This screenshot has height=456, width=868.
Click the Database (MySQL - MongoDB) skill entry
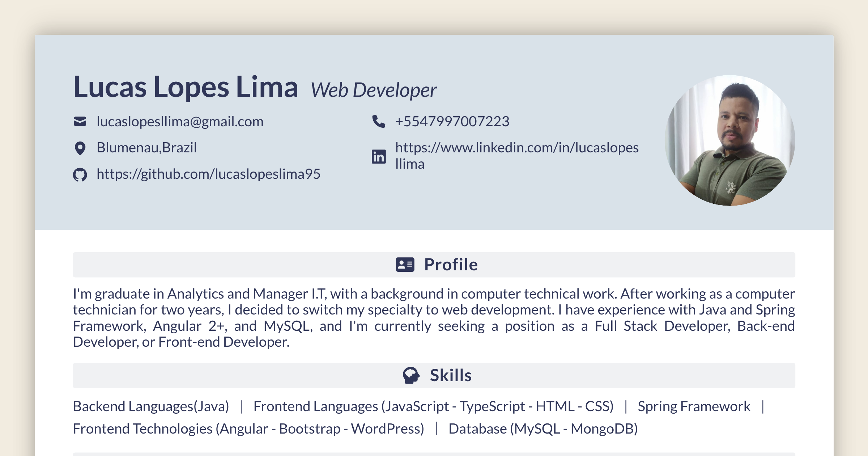(x=543, y=429)
